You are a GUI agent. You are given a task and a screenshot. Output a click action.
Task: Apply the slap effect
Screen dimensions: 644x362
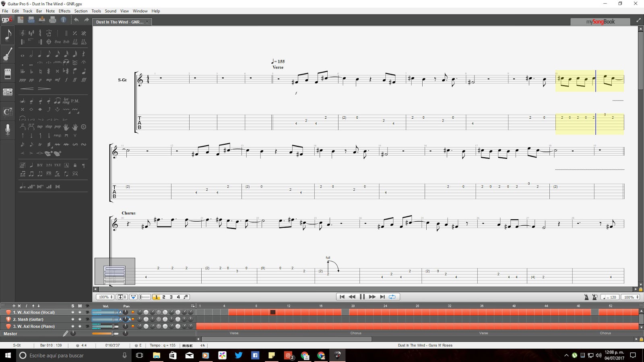tap(49, 127)
